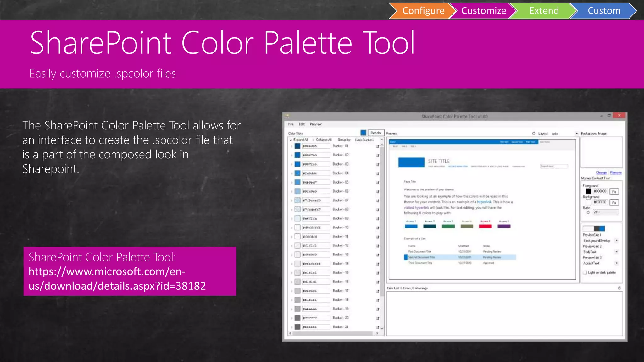
Task: Select Second Document Title row in preview
Action: [460, 257]
